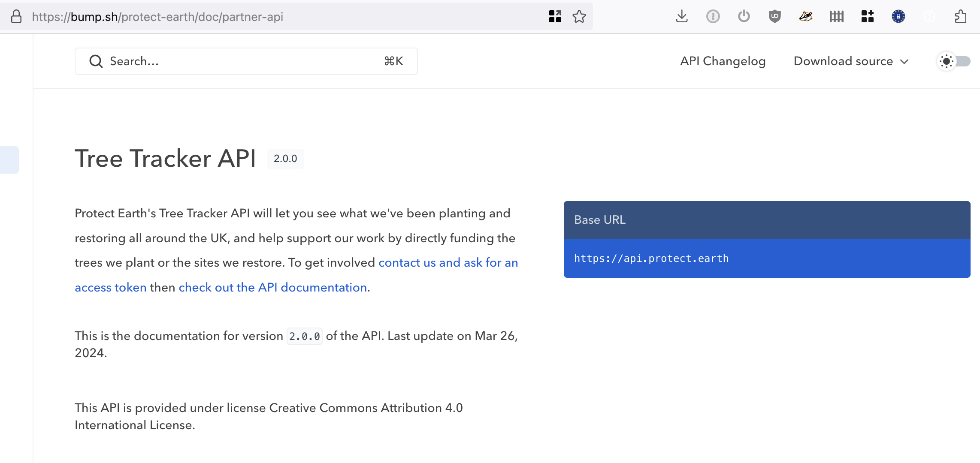Screen dimensions: 980x463
Task: Follow the contact us access token link
Action: pos(448,262)
